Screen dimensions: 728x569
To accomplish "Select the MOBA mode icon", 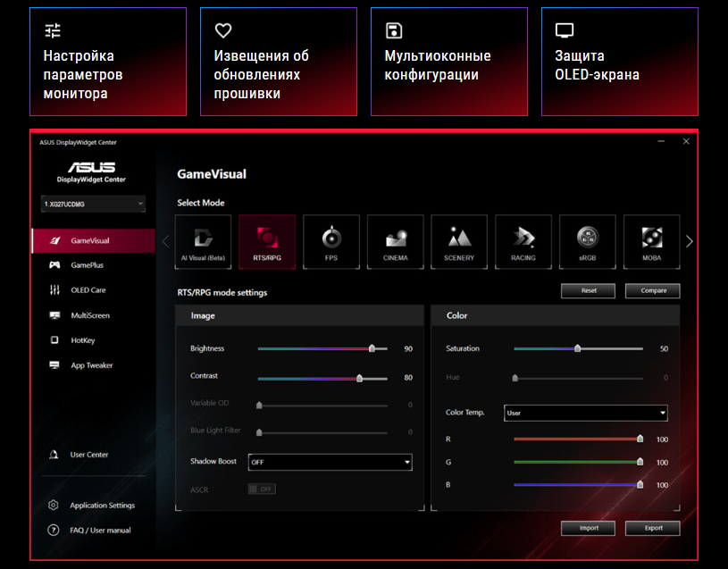I will point(651,241).
